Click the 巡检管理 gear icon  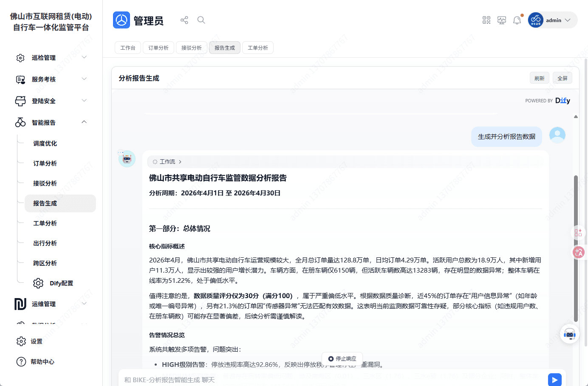[x=20, y=58]
